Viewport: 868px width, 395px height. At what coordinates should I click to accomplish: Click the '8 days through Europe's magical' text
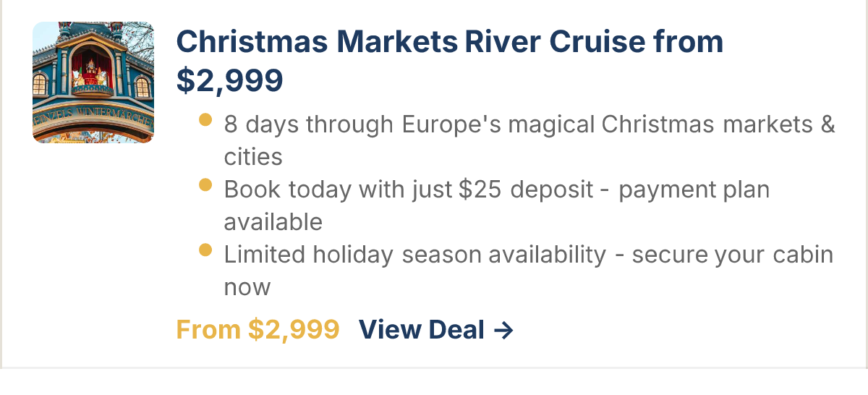click(410, 124)
